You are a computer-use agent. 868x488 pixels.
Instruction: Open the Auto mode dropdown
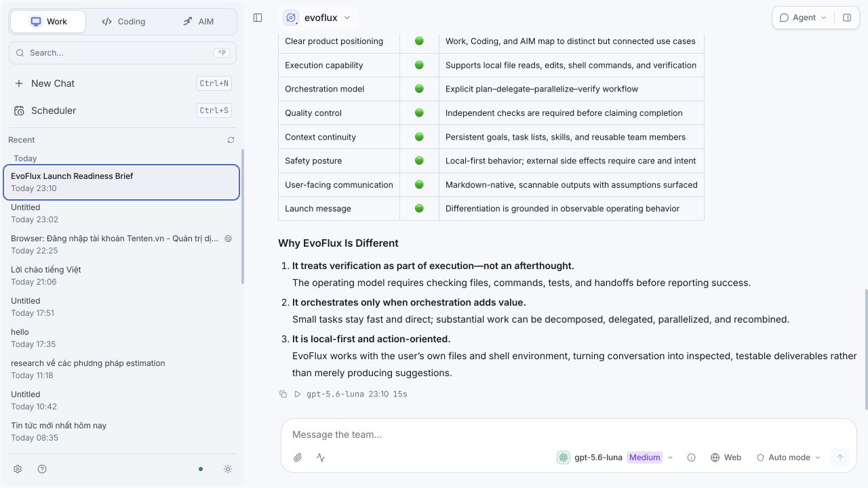(x=789, y=457)
